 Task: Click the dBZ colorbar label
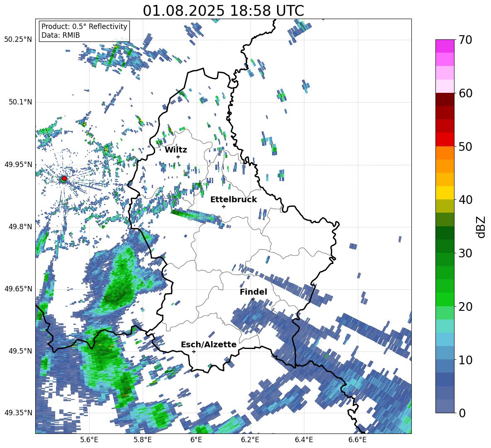[481, 227]
